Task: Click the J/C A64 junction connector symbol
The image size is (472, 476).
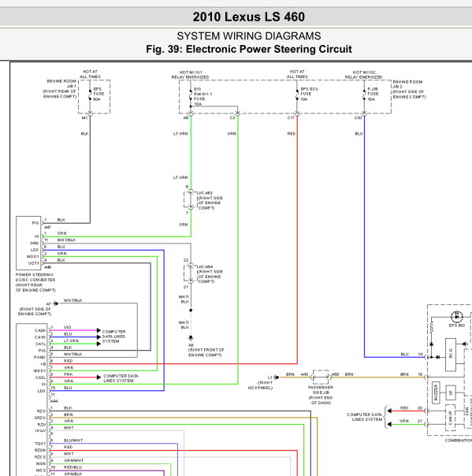Action: [191, 273]
